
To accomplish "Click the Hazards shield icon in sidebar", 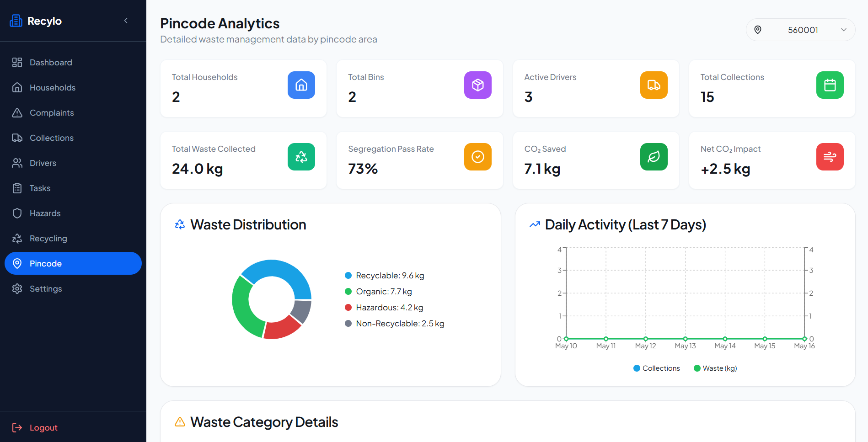I will [17, 213].
